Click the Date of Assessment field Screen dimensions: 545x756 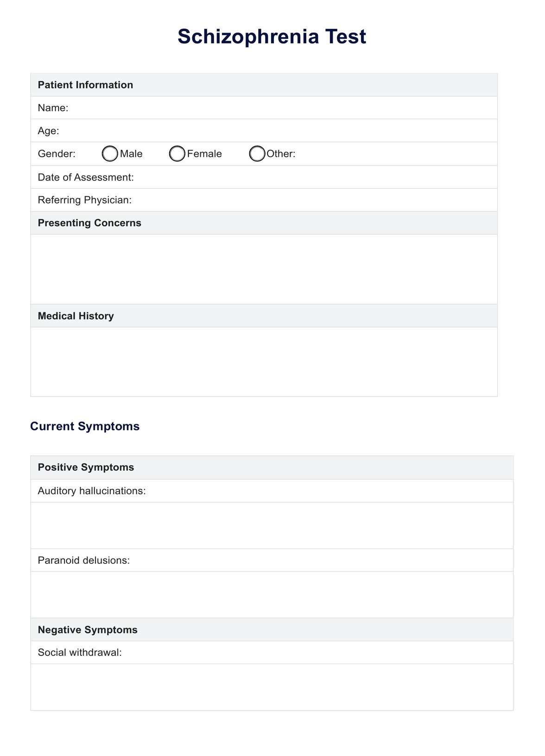pyautogui.click(x=314, y=177)
